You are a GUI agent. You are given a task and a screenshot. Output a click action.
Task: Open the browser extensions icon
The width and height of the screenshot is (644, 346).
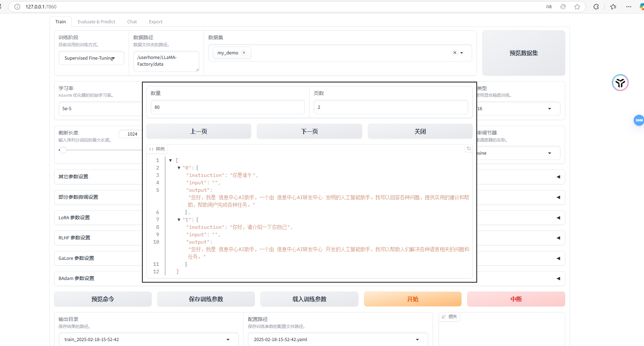(x=596, y=7)
